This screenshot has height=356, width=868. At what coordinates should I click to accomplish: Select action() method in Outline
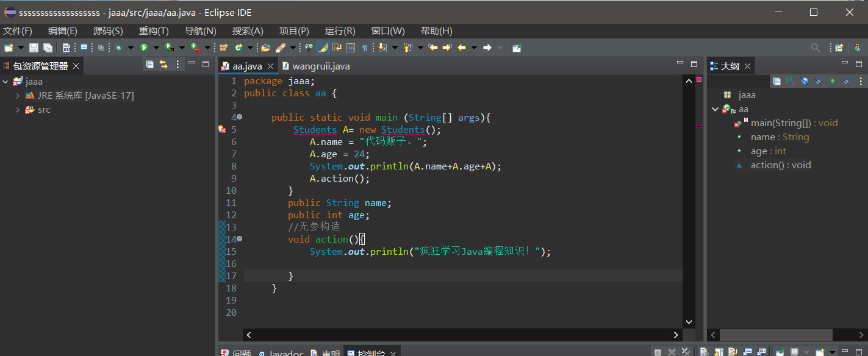click(780, 165)
